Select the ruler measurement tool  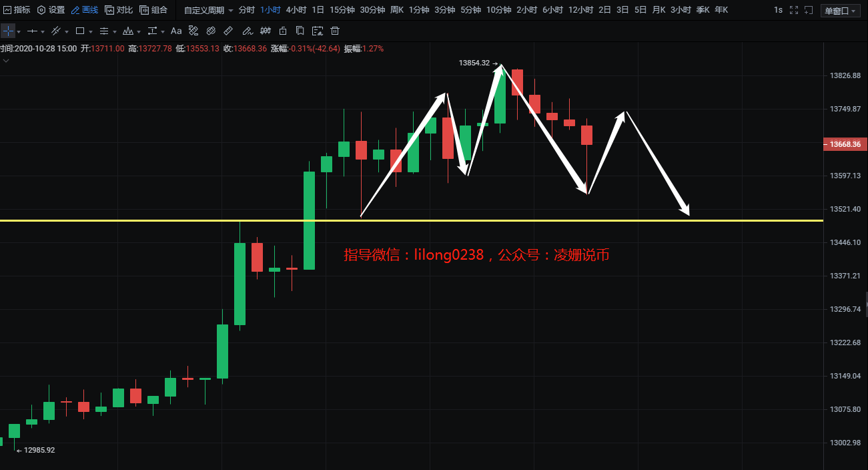[x=228, y=31]
